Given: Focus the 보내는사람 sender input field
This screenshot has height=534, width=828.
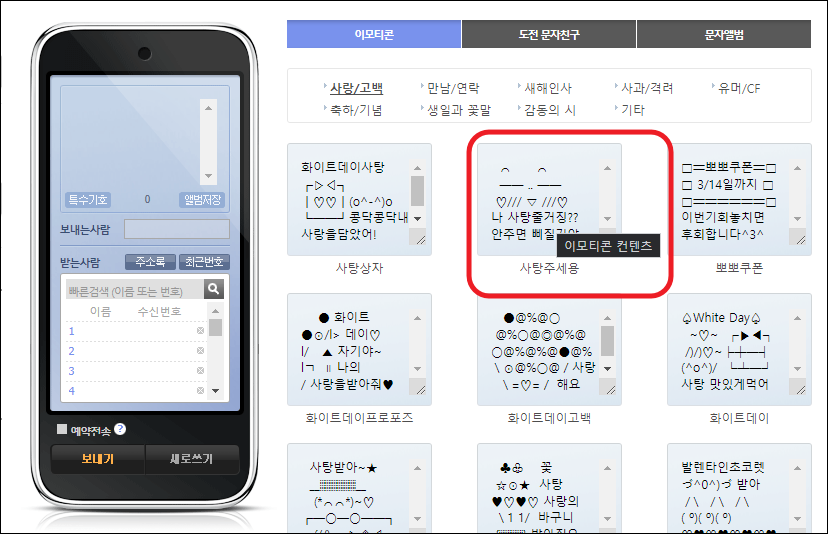Looking at the screenshot, I should (177, 229).
